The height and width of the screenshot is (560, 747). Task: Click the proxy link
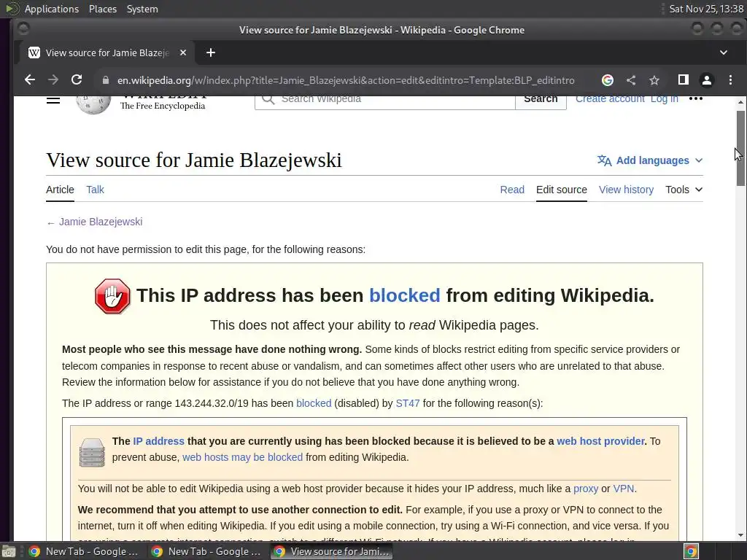pos(586,489)
